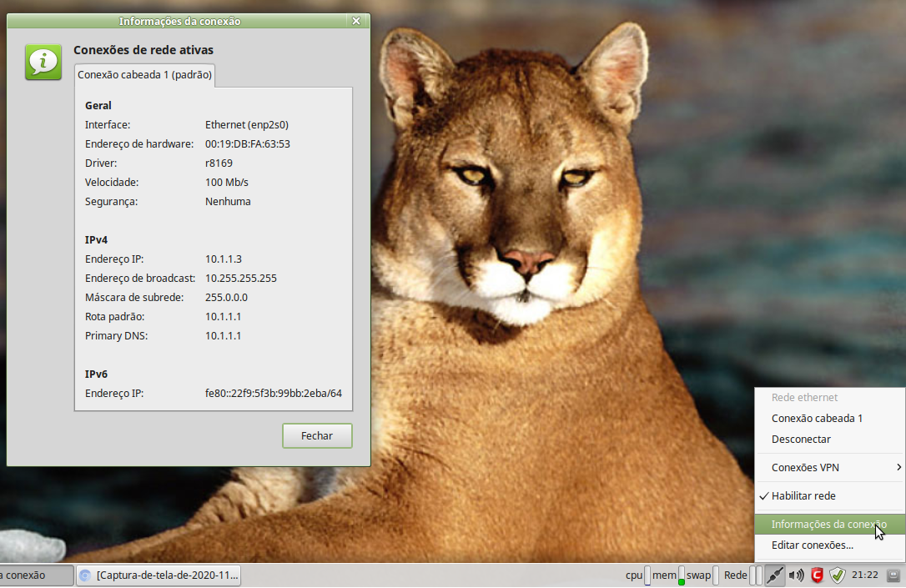Click the subnet mask value 255.0.0.0
The image size is (906, 588).
tap(226, 298)
